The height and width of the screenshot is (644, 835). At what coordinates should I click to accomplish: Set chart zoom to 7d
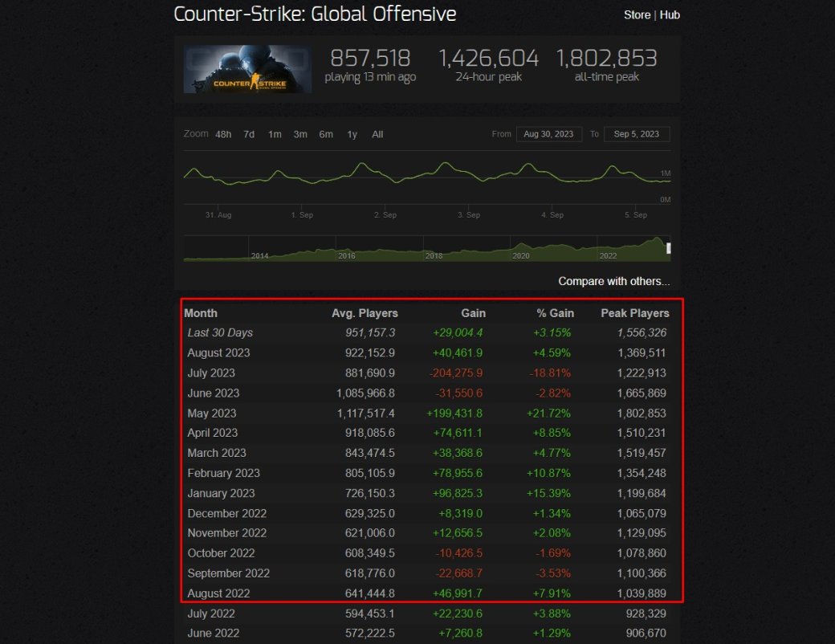click(249, 134)
